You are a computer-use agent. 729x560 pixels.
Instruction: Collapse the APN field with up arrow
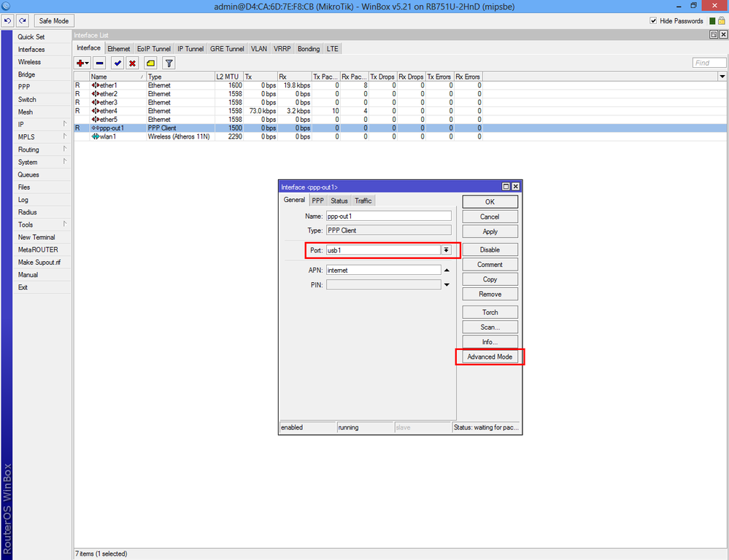pyautogui.click(x=447, y=270)
